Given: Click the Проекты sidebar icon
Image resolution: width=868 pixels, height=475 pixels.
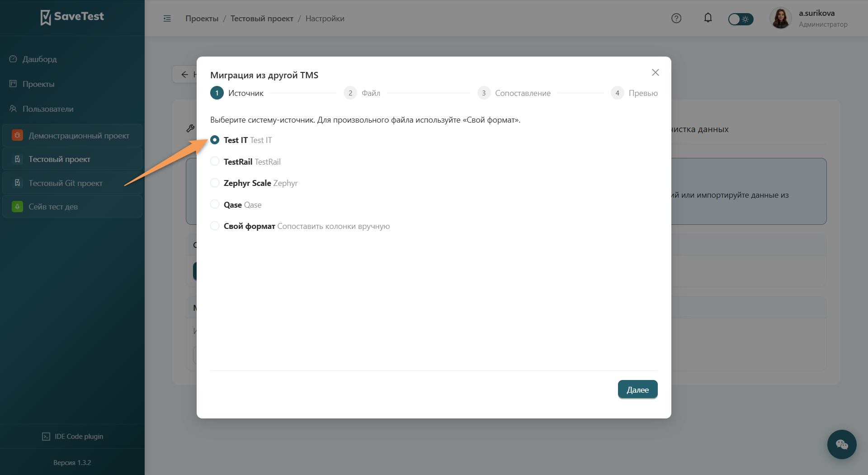Looking at the screenshot, I should point(13,84).
